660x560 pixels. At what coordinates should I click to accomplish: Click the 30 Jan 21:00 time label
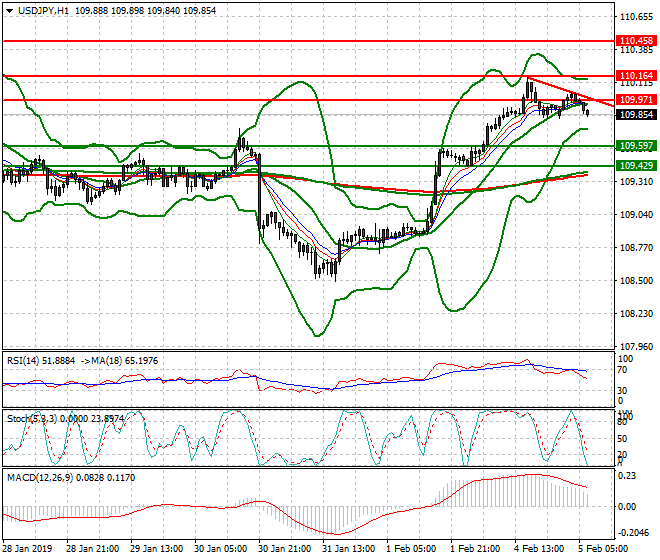click(284, 549)
